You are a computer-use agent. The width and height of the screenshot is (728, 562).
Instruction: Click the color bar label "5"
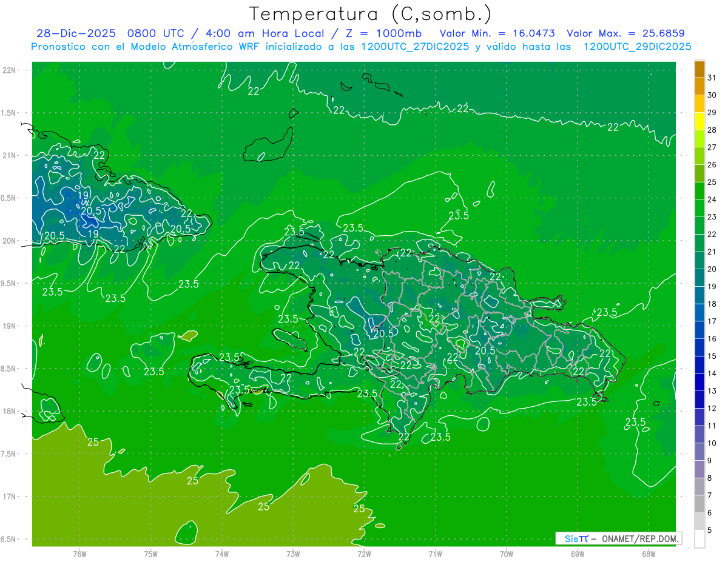[x=710, y=530]
